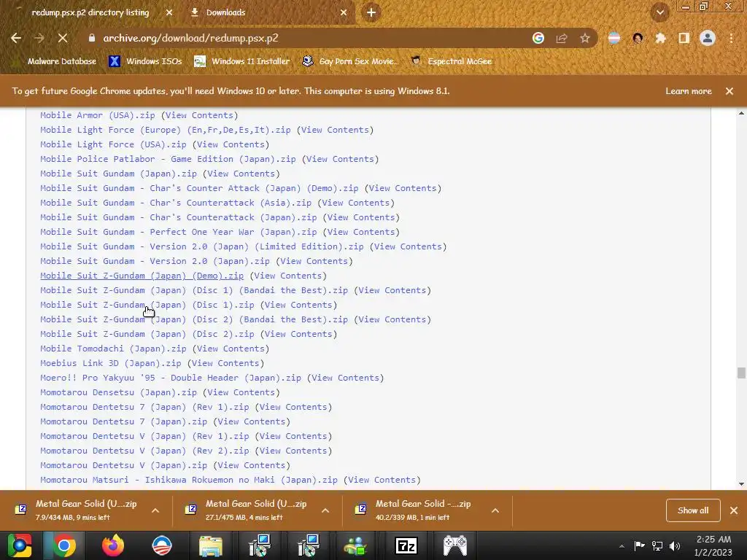Open the game controller app on taskbar
This screenshot has width=747, height=560.
455,545
